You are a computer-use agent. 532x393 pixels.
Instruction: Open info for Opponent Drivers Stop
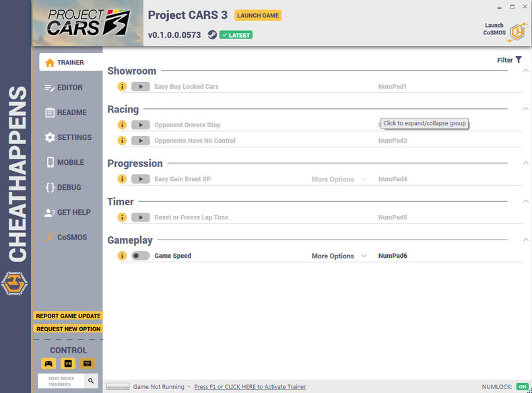tap(122, 124)
